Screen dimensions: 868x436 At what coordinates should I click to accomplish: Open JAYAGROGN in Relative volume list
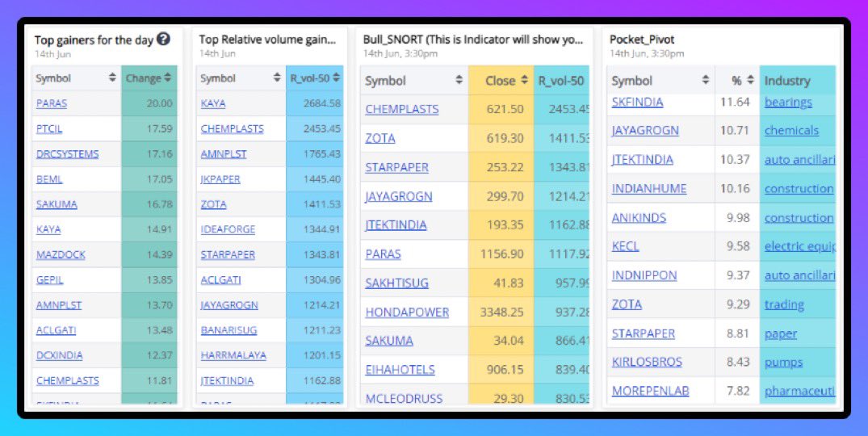coord(230,305)
